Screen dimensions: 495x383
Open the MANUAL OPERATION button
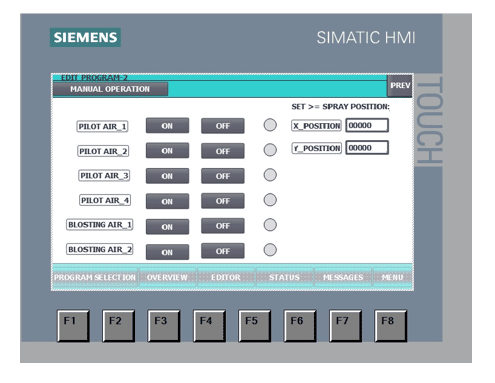pyautogui.click(x=110, y=89)
